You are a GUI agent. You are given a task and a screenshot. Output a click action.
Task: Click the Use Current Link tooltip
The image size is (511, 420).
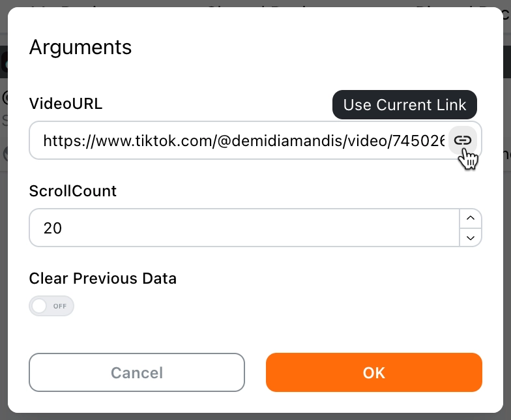[404, 104]
